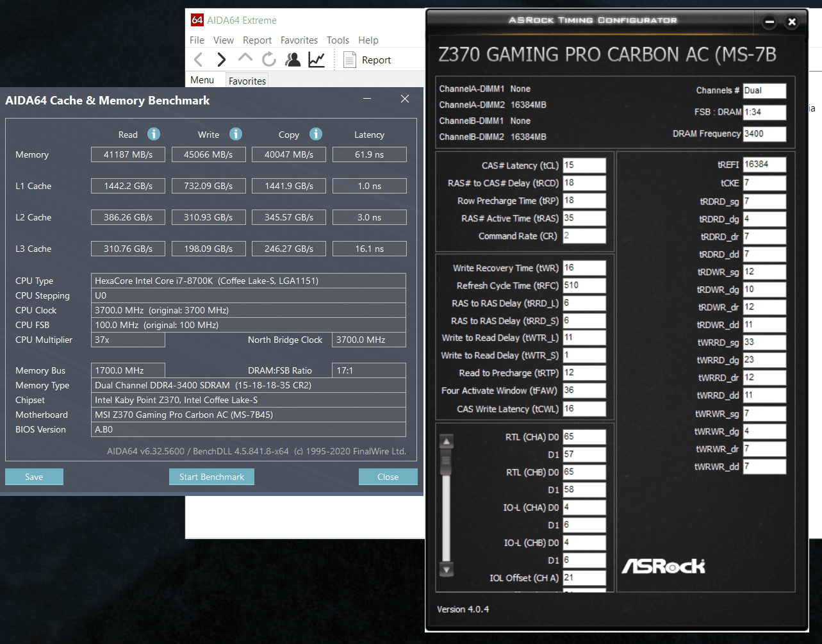Click the Command Rate (CR) field

(584, 236)
